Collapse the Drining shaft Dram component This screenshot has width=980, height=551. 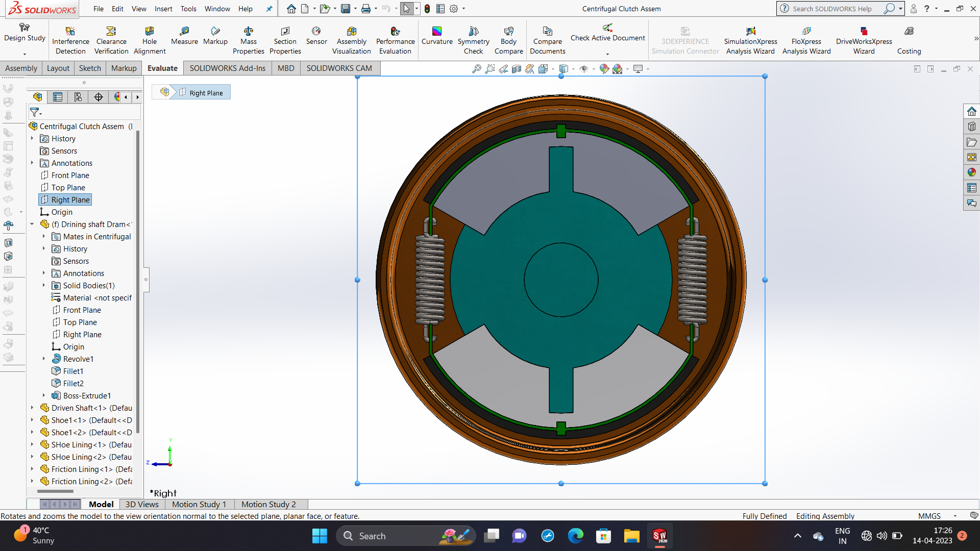tap(32, 224)
